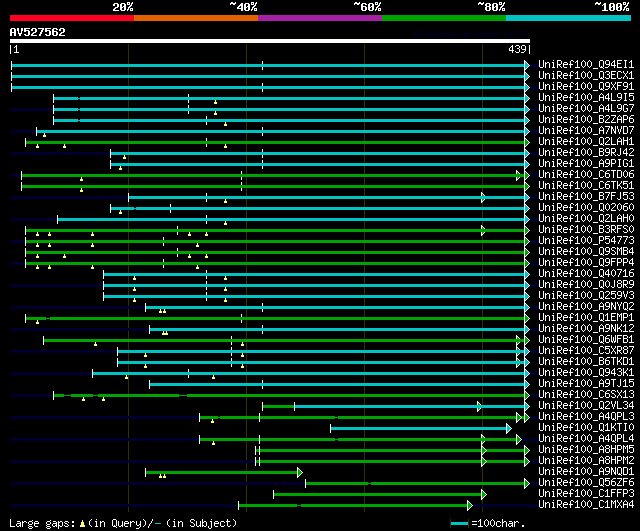The height and width of the screenshot is (531, 640).
Task: Click the UniRef100_C1FFP3 label
Action: click(x=586, y=494)
